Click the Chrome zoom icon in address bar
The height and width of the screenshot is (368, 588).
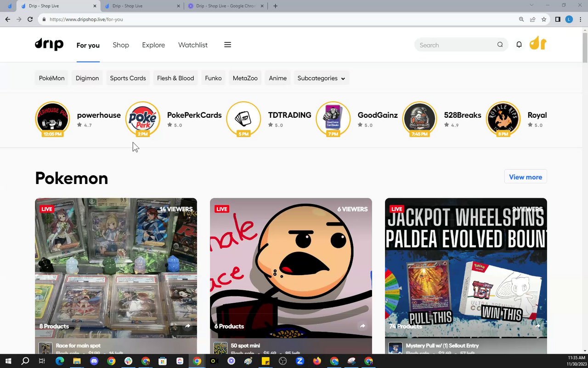click(x=521, y=19)
